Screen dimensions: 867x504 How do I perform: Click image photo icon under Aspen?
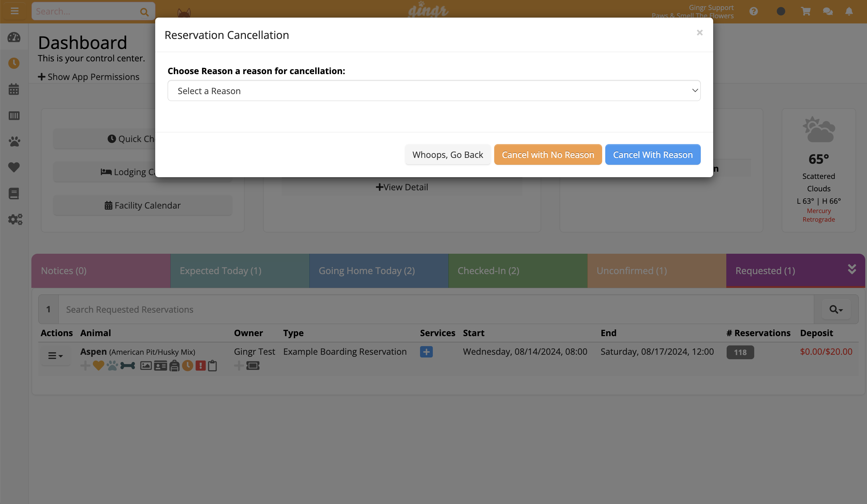[146, 365]
